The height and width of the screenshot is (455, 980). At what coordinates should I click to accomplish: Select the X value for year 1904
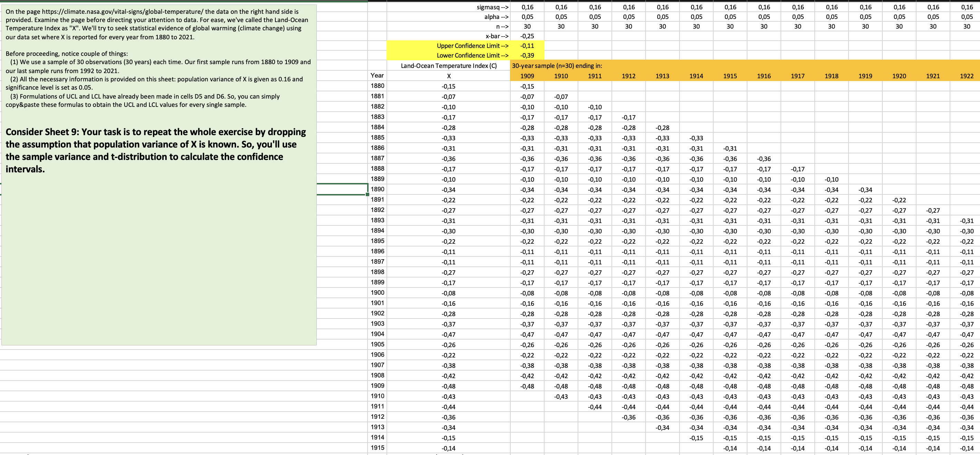(x=449, y=334)
